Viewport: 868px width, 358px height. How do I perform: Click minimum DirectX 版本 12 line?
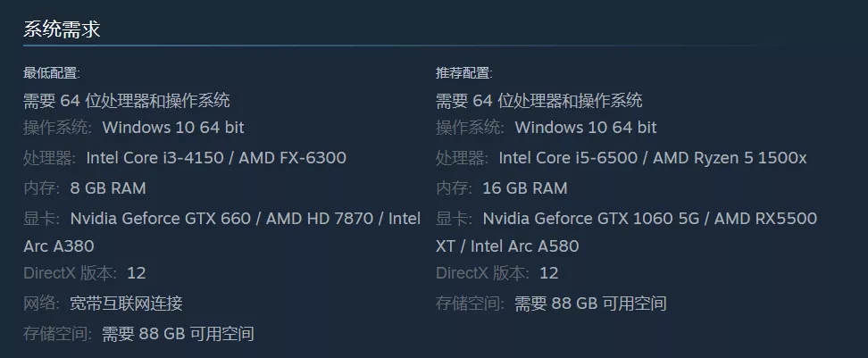coord(84,273)
